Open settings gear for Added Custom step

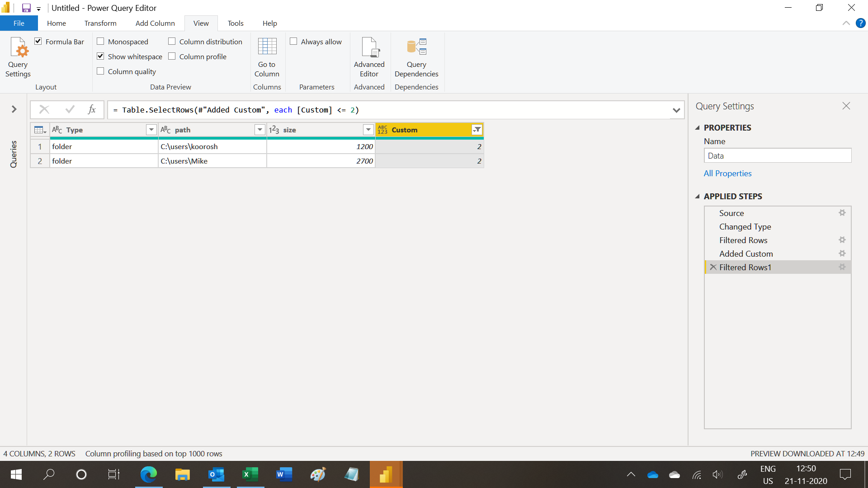pyautogui.click(x=842, y=253)
